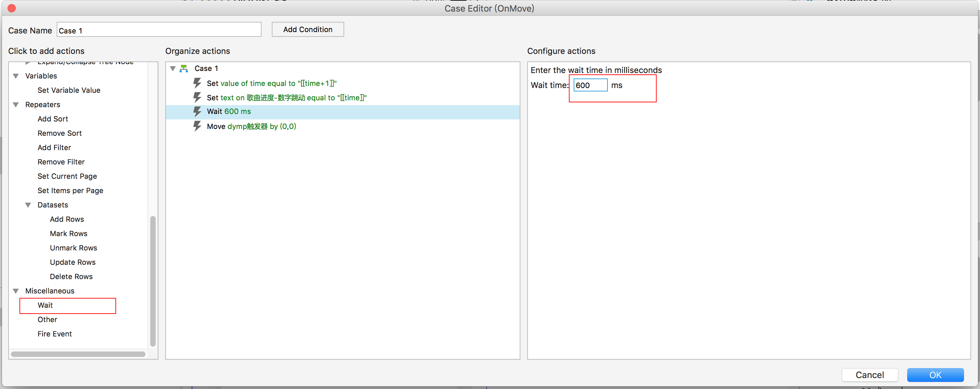
Task: Click the Add Condition button
Action: (307, 29)
